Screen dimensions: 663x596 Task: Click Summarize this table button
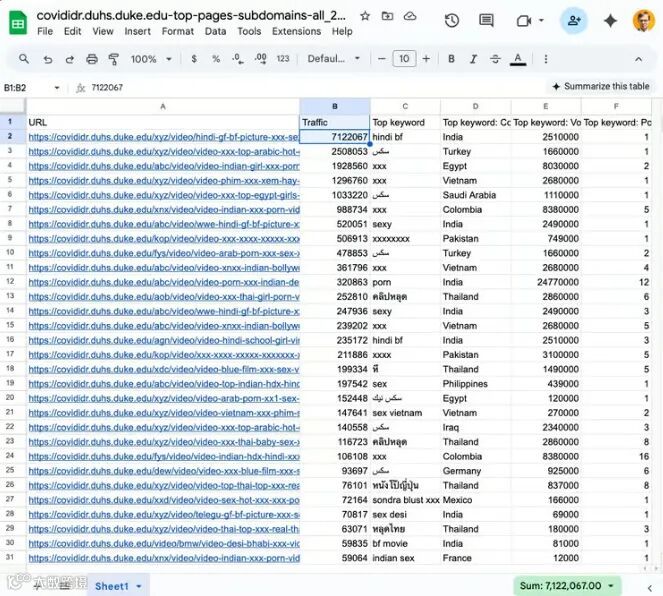tap(600, 86)
